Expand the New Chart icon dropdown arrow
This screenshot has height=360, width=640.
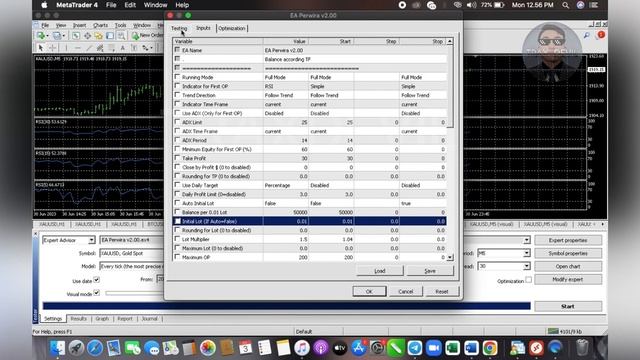point(47,36)
